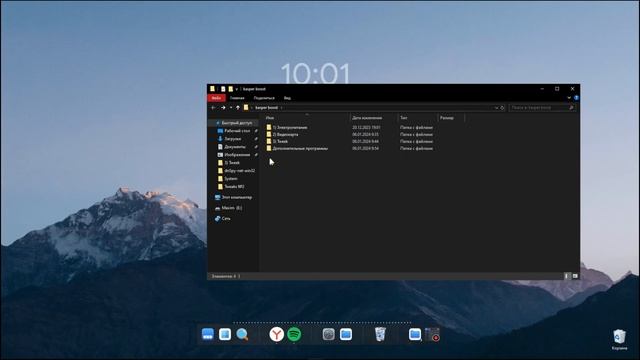Launch Spotify from the dock
The image size is (640, 360).
click(x=294, y=334)
